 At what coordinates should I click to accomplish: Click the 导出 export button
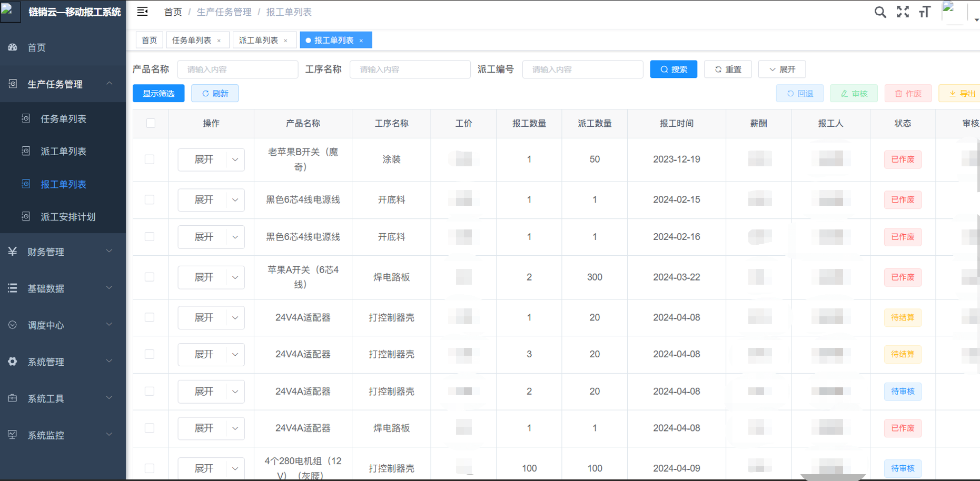[961, 94]
